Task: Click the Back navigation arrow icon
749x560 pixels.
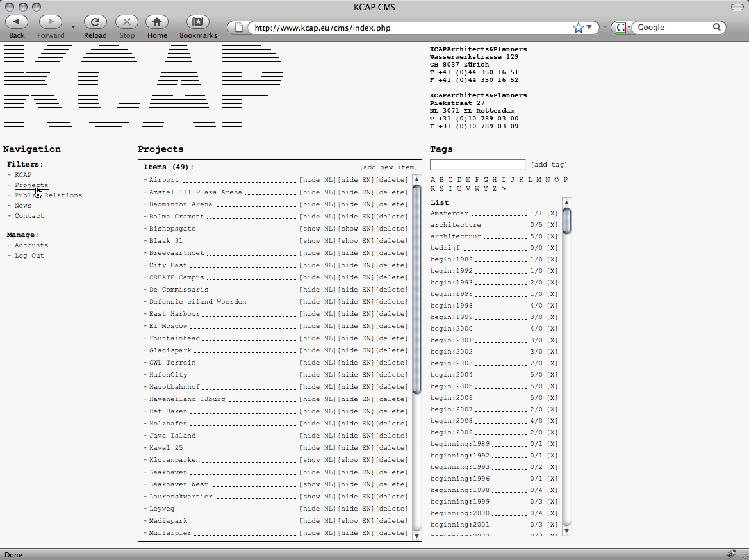Action: [x=17, y=22]
